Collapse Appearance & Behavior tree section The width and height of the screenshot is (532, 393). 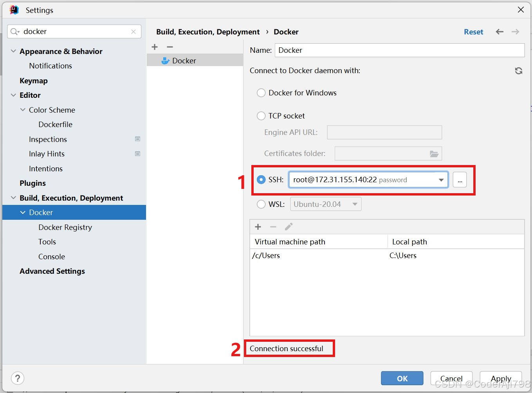tap(13, 51)
